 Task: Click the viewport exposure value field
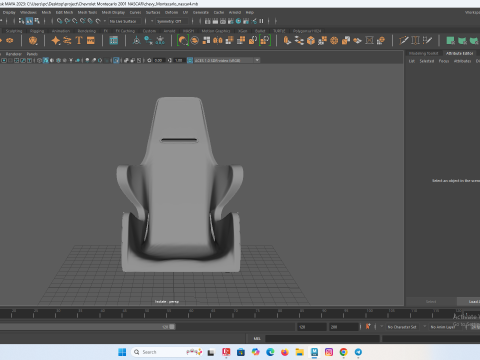point(158,60)
